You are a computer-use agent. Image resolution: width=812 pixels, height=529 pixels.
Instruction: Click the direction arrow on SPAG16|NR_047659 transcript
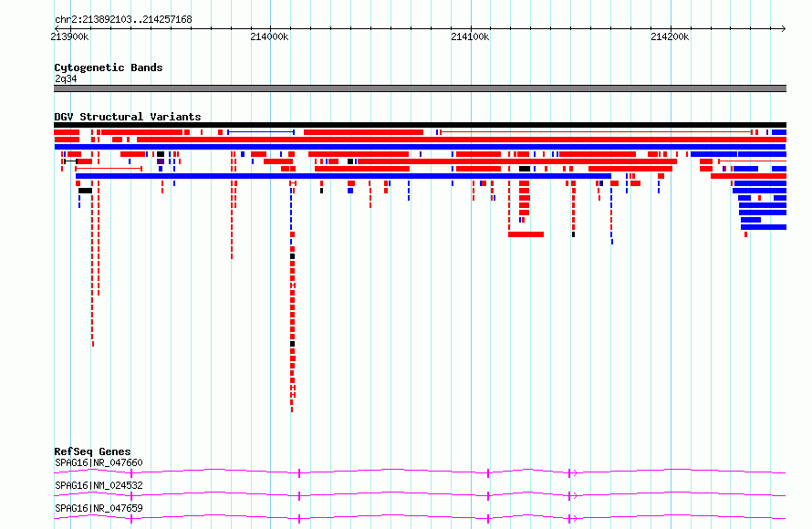[574, 518]
